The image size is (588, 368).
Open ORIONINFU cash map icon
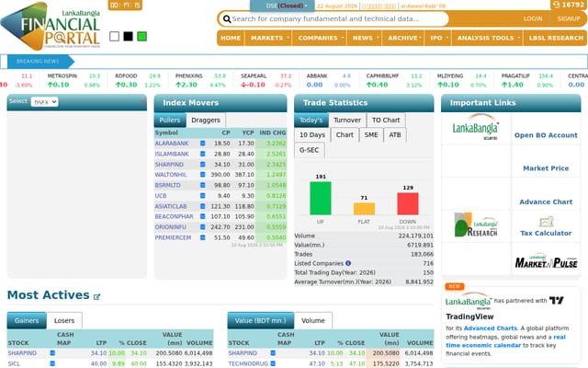coord(202,227)
